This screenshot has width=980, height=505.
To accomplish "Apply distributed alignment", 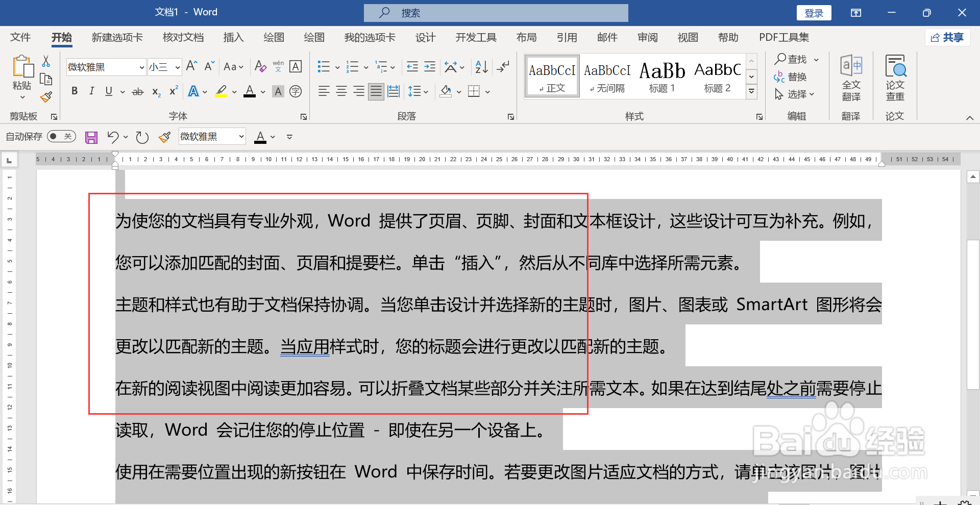I will click(394, 91).
